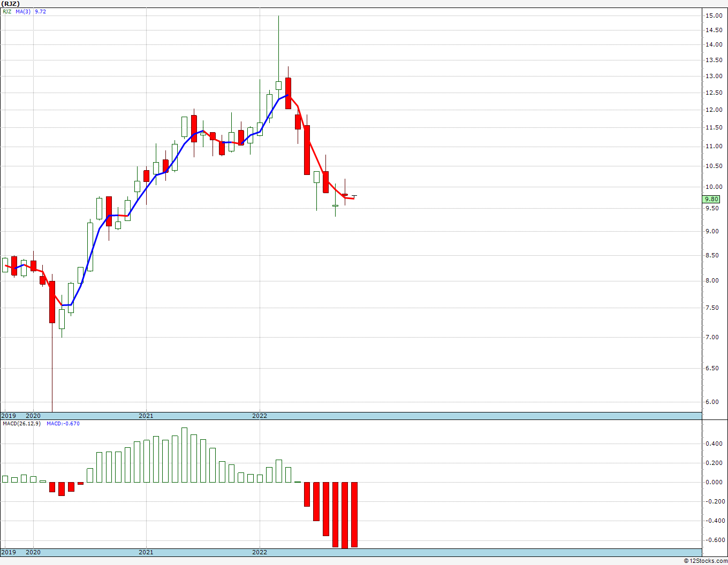This screenshot has height=565, width=728.
Task: Click the last red MACD histogram bar
Action: point(354,514)
